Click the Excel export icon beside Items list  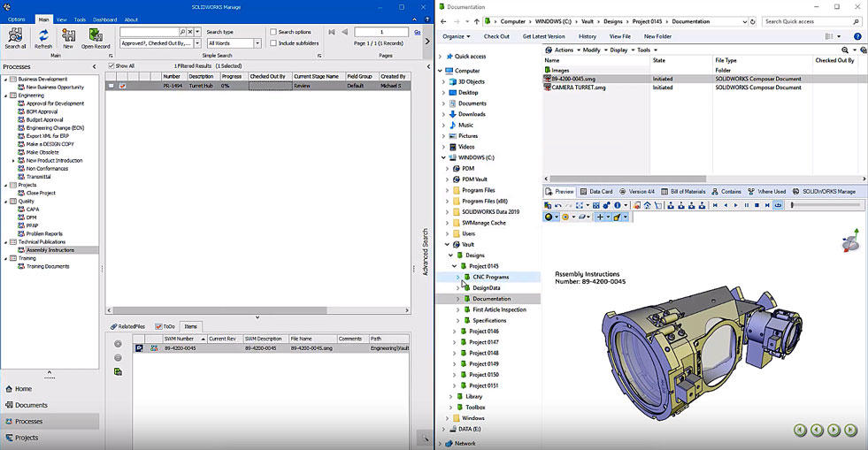point(118,371)
